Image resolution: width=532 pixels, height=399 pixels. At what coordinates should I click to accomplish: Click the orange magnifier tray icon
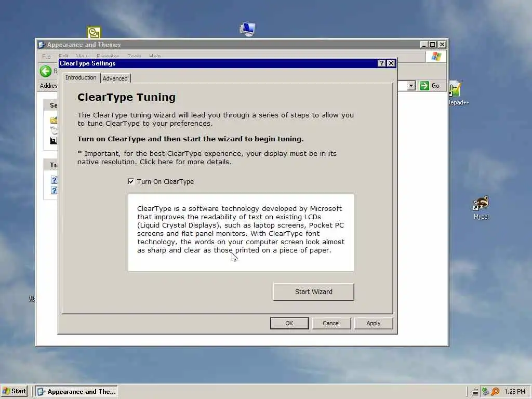coord(495,392)
